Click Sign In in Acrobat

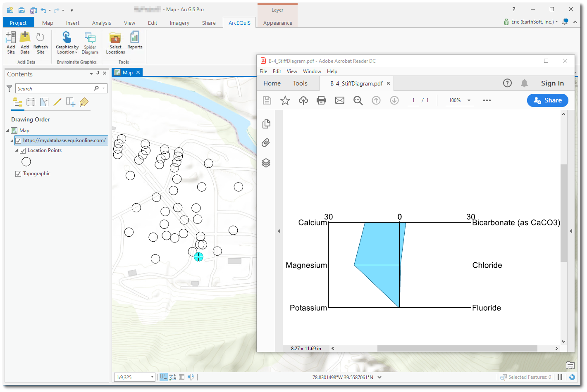pos(552,83)
